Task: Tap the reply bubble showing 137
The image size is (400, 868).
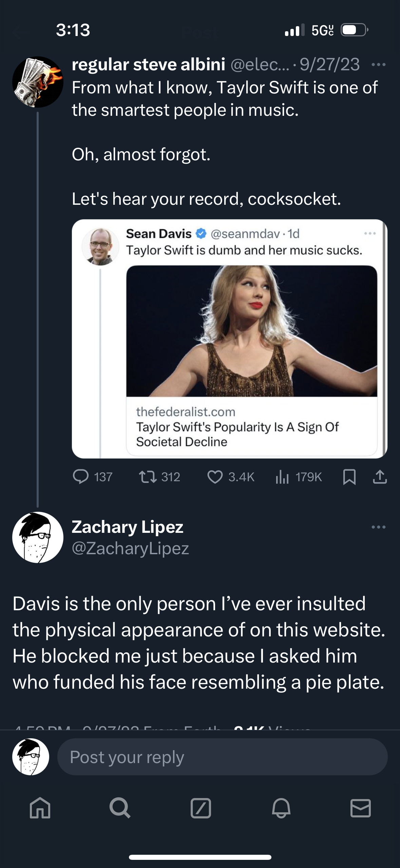Action: click(81, 476)
